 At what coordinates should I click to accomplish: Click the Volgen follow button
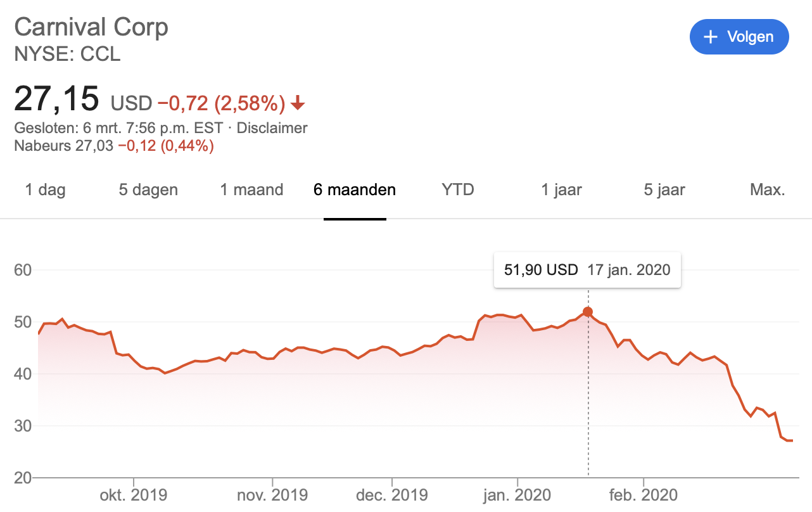point(739,37)
